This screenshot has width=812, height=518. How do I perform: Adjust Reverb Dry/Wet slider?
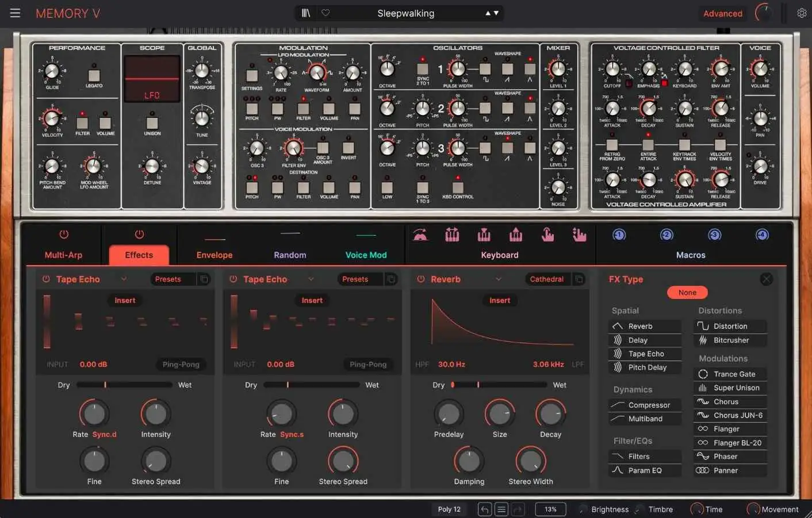[499, 385]
